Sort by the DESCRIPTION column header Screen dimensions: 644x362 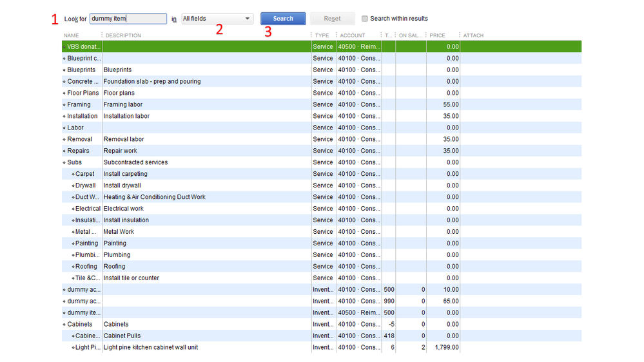(123, 35)
